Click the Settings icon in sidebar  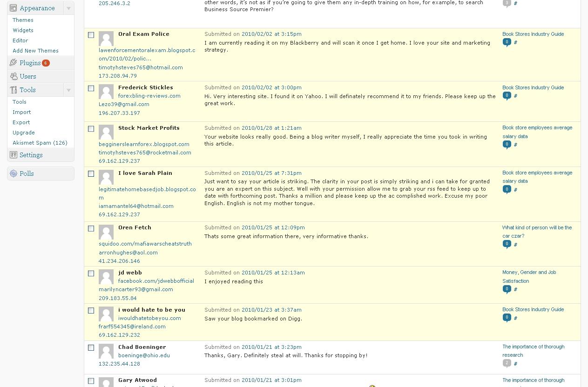click(14, 155)
